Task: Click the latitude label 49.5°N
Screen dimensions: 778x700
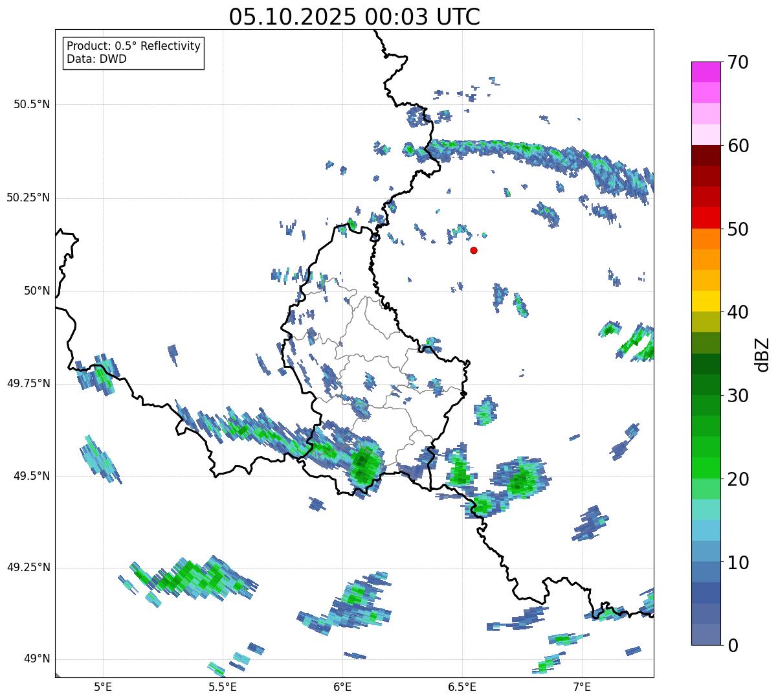Action: click(x=32, y=476)
